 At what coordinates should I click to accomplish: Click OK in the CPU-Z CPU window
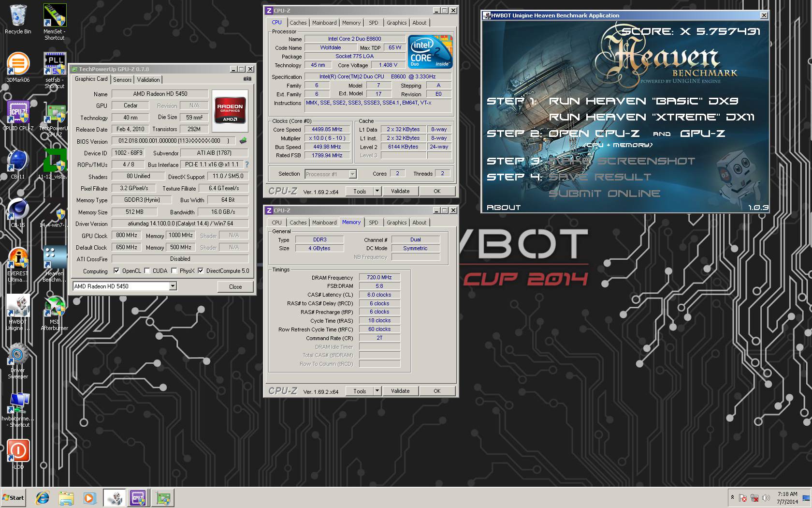437,191
